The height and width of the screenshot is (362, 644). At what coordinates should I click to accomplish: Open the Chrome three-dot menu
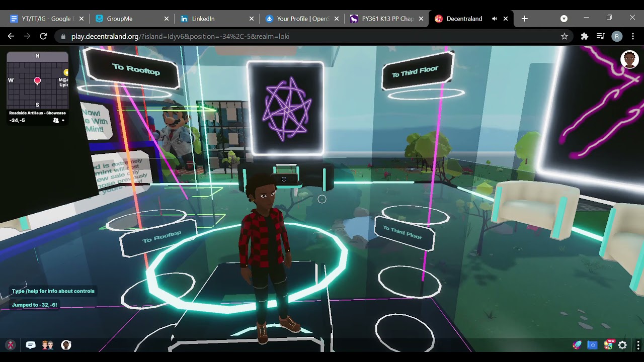(x=633, y=36)
